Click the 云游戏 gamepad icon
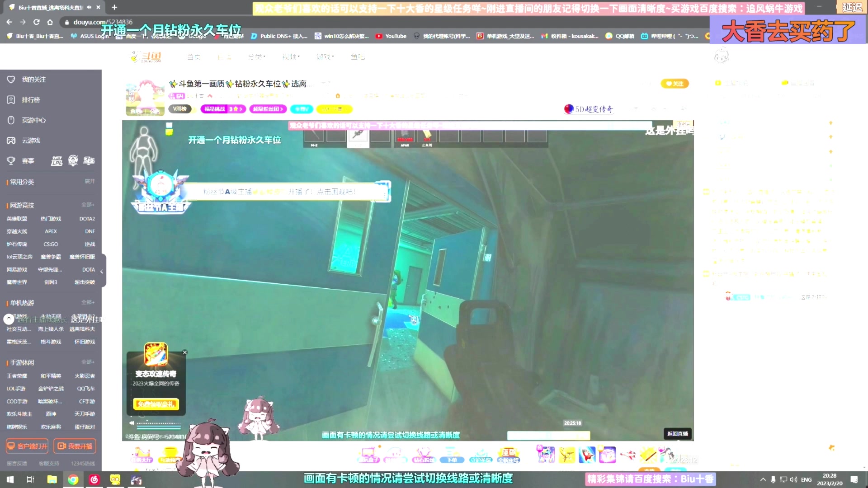Image resolution: width=868 pixels, height=488 pixels. click(11, 141)
